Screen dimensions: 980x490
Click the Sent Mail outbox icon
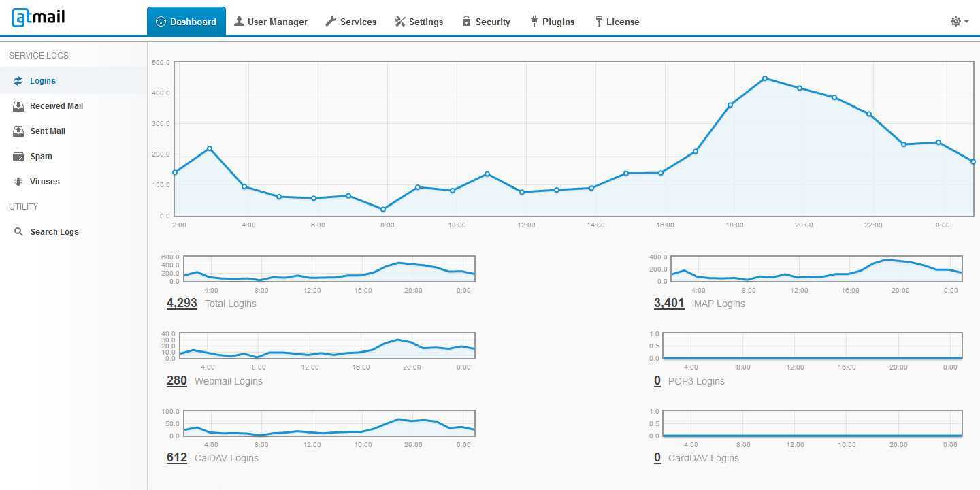pos(18,131)
